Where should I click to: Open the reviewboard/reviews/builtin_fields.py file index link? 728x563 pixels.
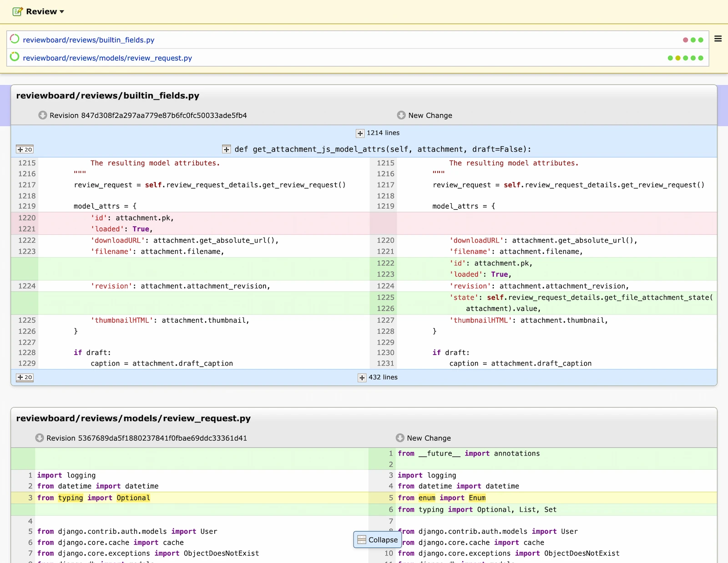point(89,40)
